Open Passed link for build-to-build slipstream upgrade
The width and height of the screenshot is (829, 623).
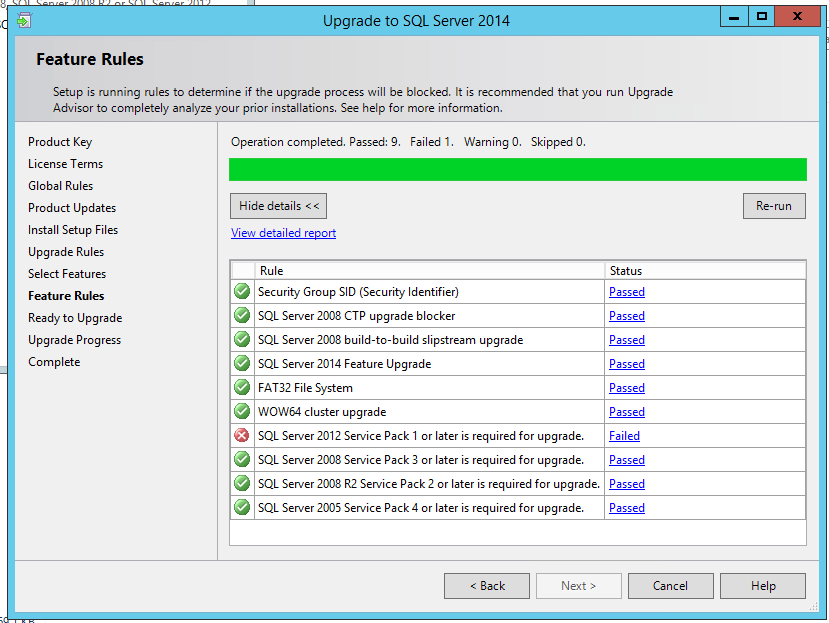tap(627, 340)
